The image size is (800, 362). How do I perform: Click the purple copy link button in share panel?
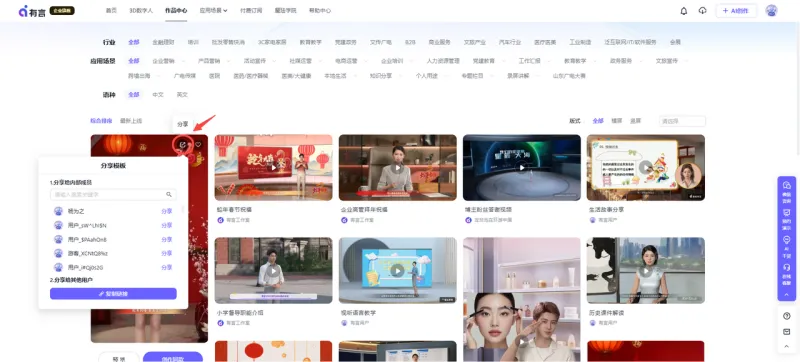[113, 294]
